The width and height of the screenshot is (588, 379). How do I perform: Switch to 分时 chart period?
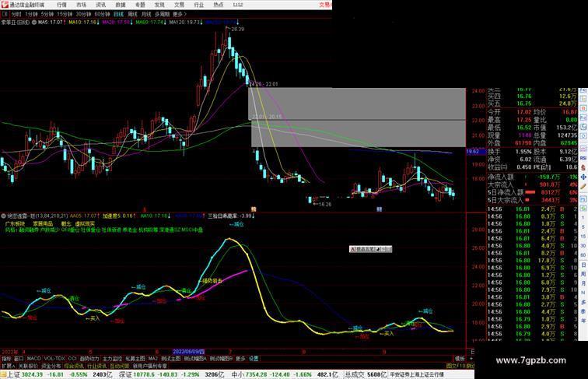coord(16,14)
